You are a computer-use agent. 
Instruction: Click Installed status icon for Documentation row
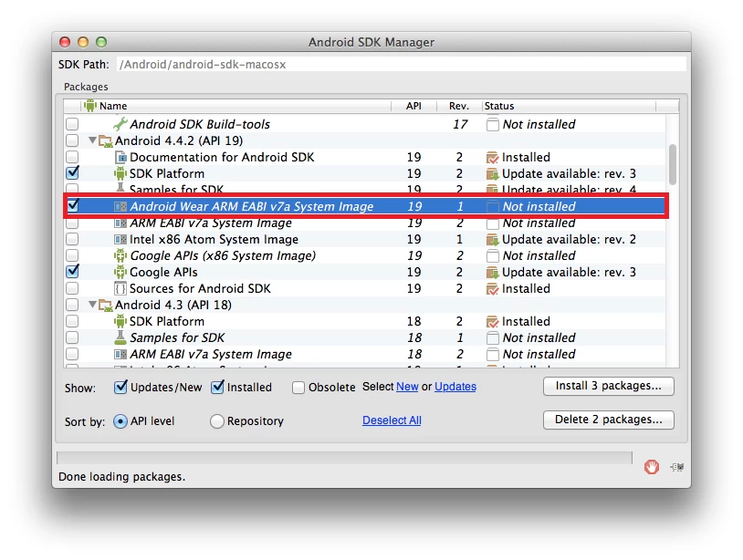[492, 158]
